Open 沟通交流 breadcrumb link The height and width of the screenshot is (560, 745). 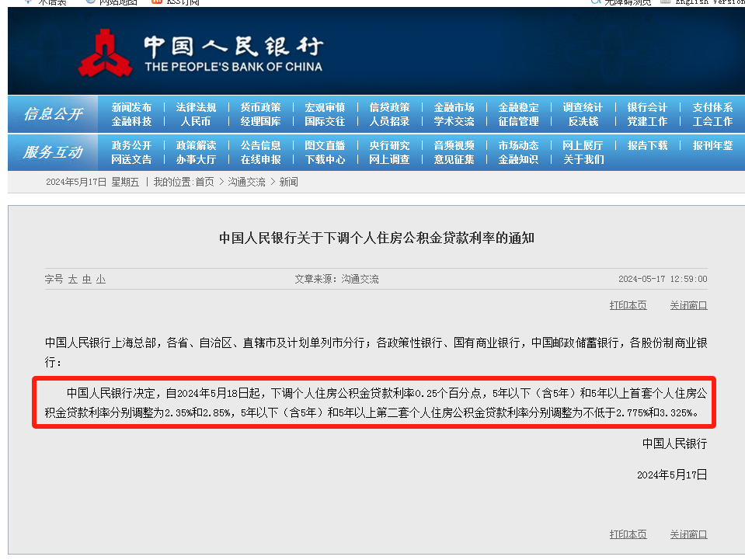pyautogui.click(x=246, y=182)
